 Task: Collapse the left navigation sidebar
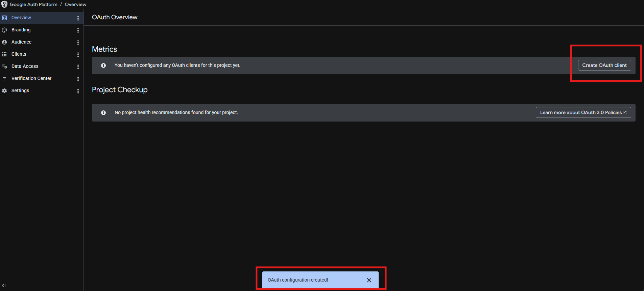click(4, 285)
